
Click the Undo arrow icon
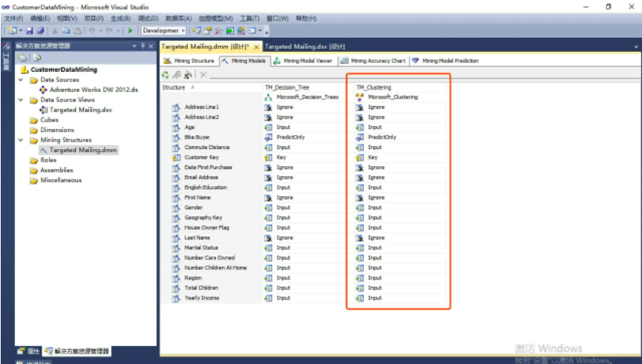(x=92, y=30)
